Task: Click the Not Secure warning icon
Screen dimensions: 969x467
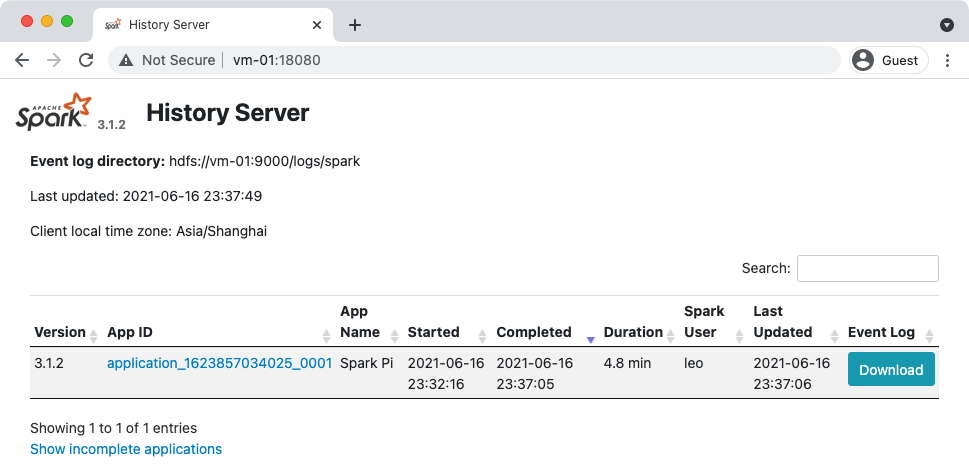Action: 126,60
